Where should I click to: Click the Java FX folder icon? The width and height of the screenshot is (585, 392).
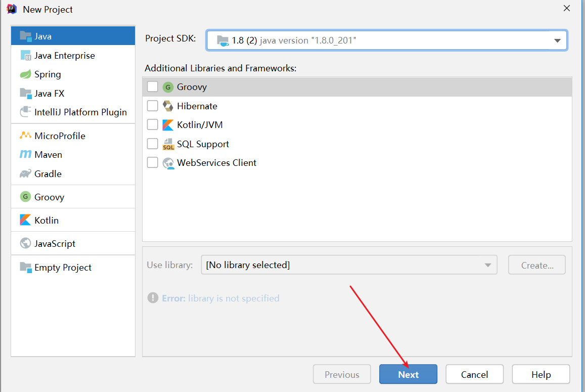[25, 93]
